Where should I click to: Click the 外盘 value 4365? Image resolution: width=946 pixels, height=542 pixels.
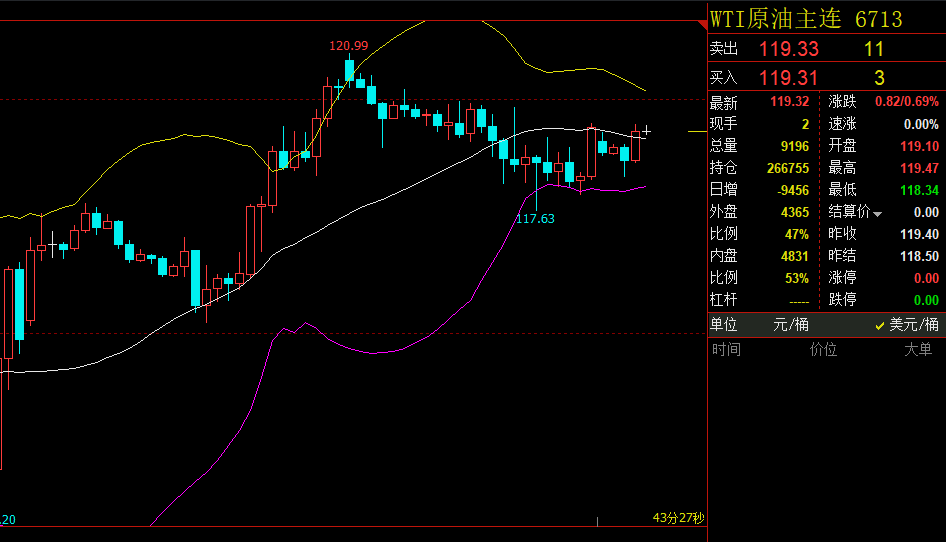[795, 212]
